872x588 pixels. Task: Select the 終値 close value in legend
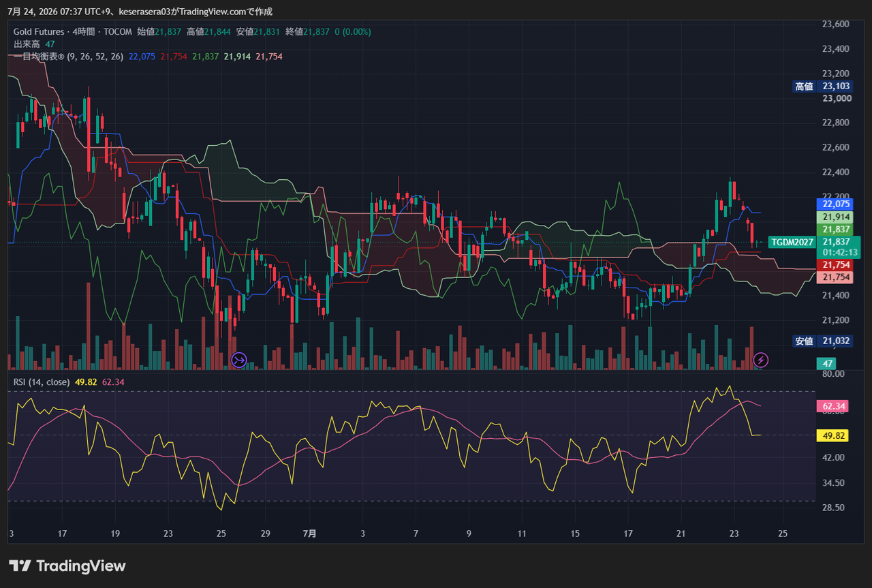[x=317, y=32]
